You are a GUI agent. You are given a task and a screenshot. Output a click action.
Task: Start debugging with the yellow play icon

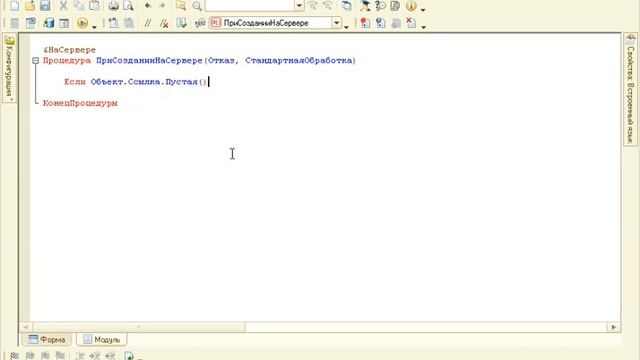click(x=82, y=23)
